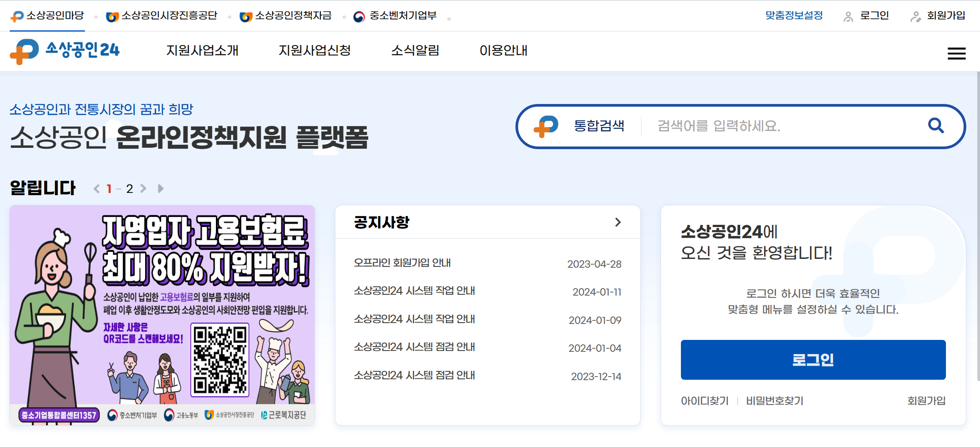
Task: Open 소식알림 menu
Action: tap(415, 50)
